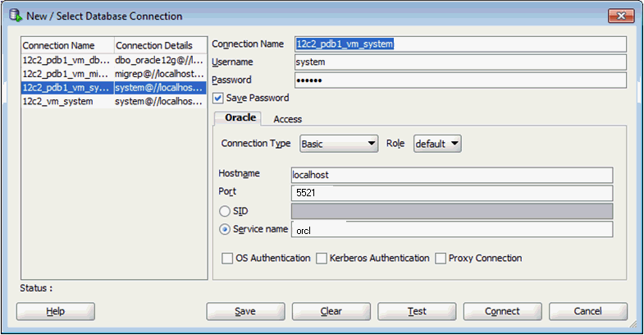Select the Oracle tab

tap(240, 118)
